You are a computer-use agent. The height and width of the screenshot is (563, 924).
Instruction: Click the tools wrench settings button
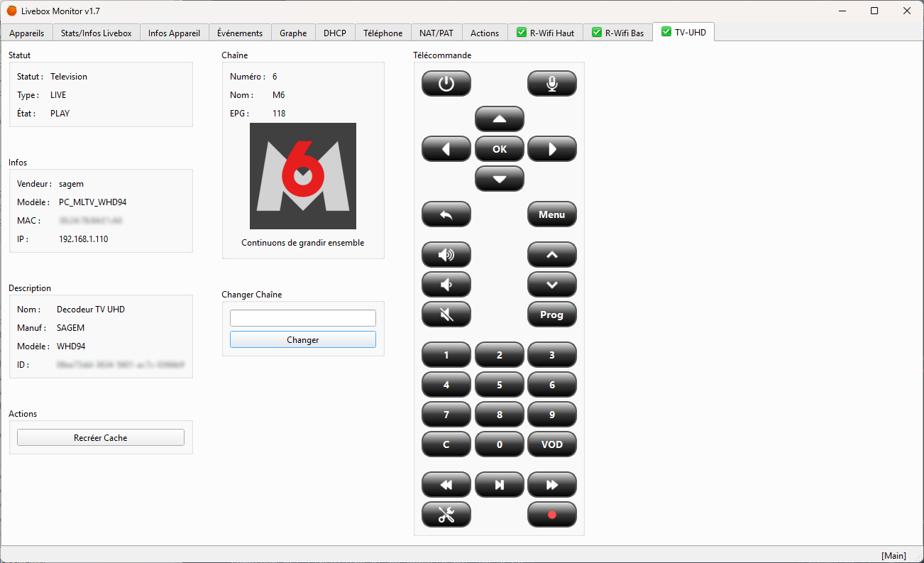pos(446,515)
